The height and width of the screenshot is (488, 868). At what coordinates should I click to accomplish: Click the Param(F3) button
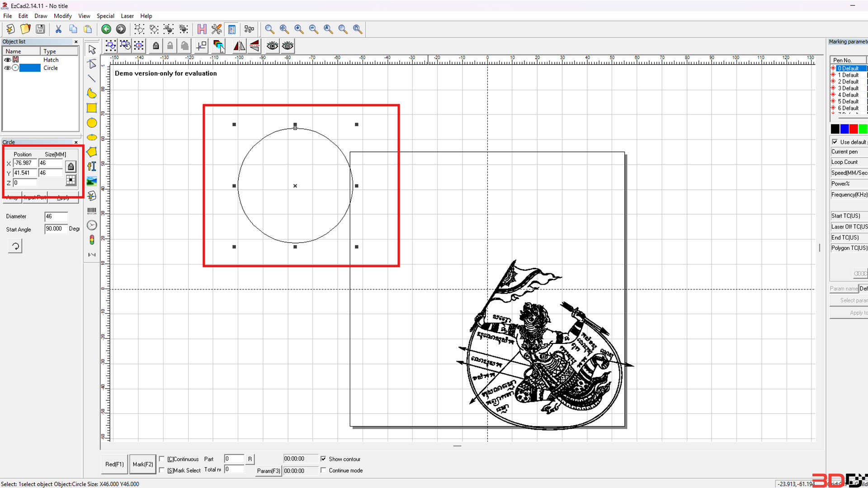(x=269, y=471)
